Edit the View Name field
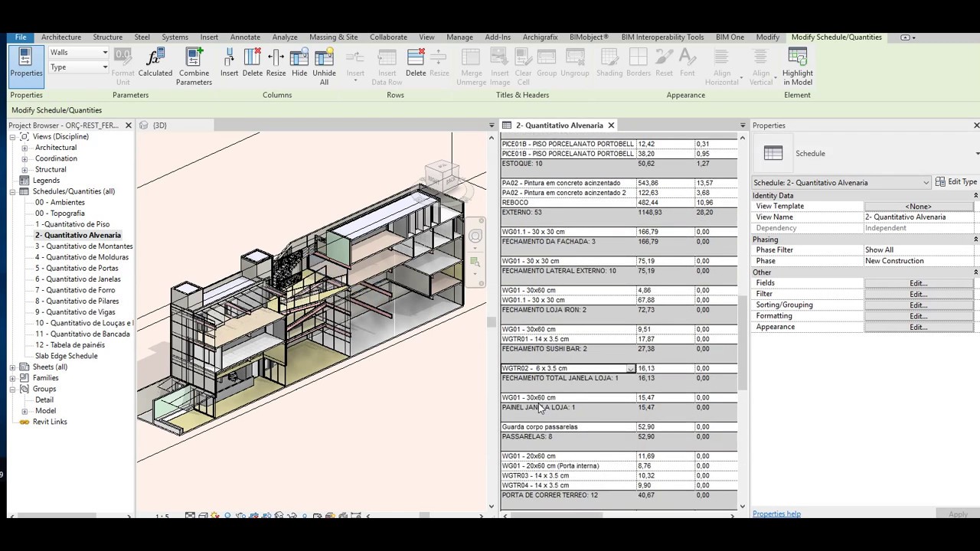This screenshot has height=551, width=980. click(918, 217)
